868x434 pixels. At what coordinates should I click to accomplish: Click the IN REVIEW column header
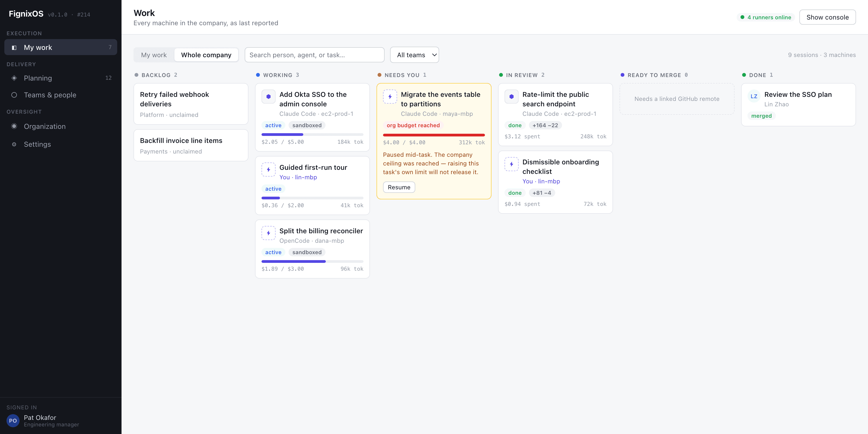pyautogui.click(x=522, y=75)
